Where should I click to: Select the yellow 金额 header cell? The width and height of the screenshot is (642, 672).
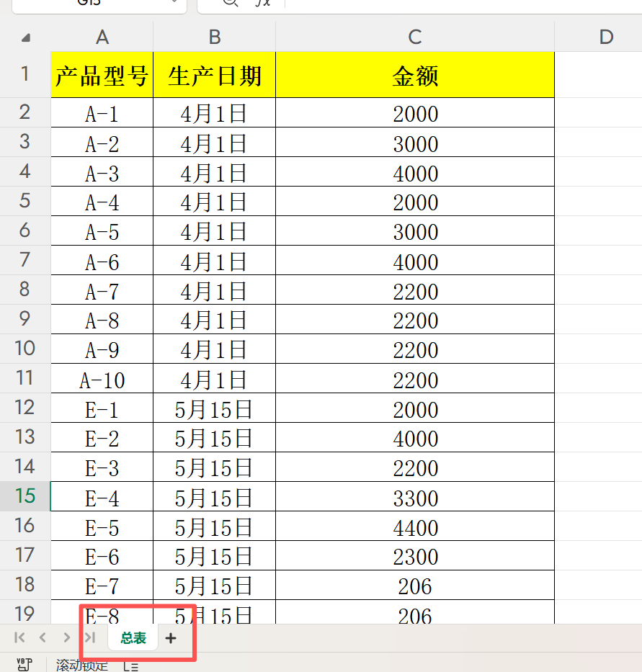pyautogui.click(x=414, y=74)
